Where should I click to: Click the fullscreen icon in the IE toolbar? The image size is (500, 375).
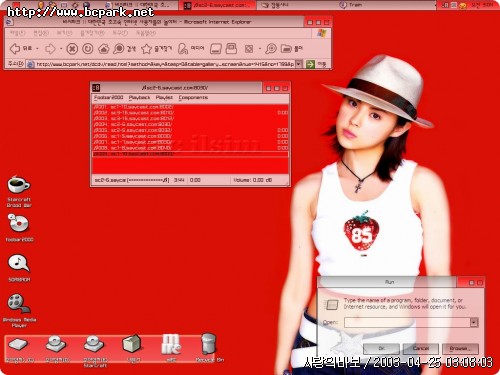point(249,49)
